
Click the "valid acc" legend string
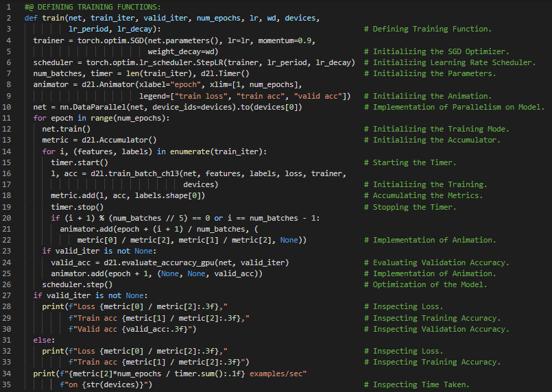coord(320,96)
